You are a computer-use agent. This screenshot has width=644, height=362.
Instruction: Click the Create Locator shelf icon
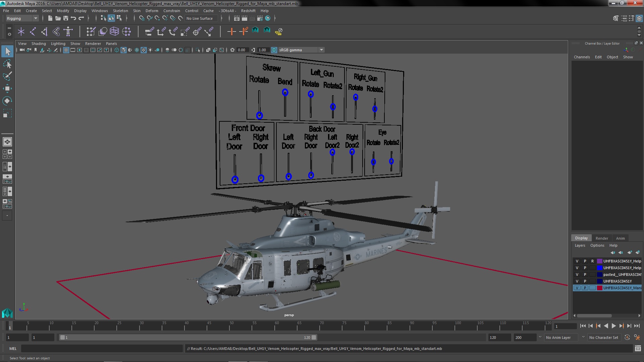[21, 32]
